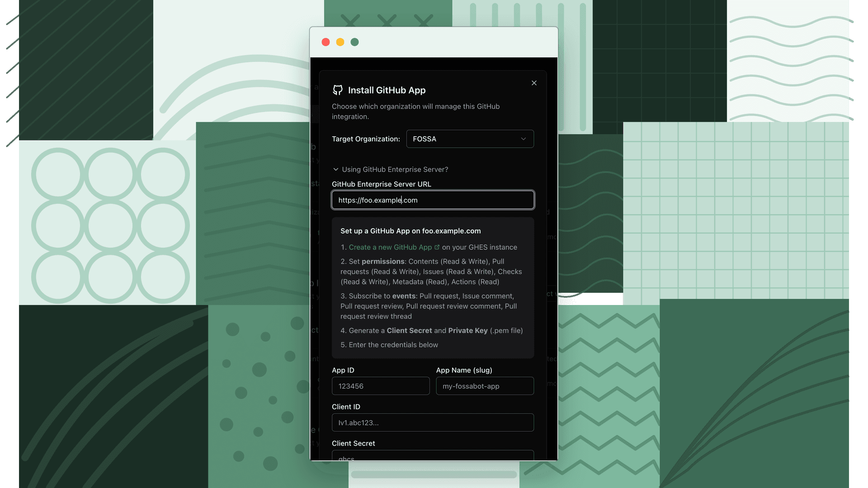Click the yellow minimize window dot
This screenshot has width=868, height=488.
pyautogui.click(x=340, y=42)
